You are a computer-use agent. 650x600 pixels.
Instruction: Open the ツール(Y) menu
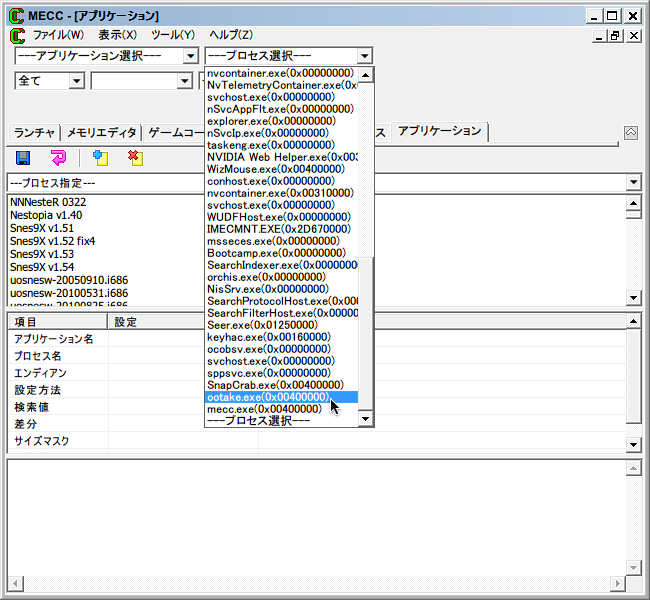coord(173,35)
